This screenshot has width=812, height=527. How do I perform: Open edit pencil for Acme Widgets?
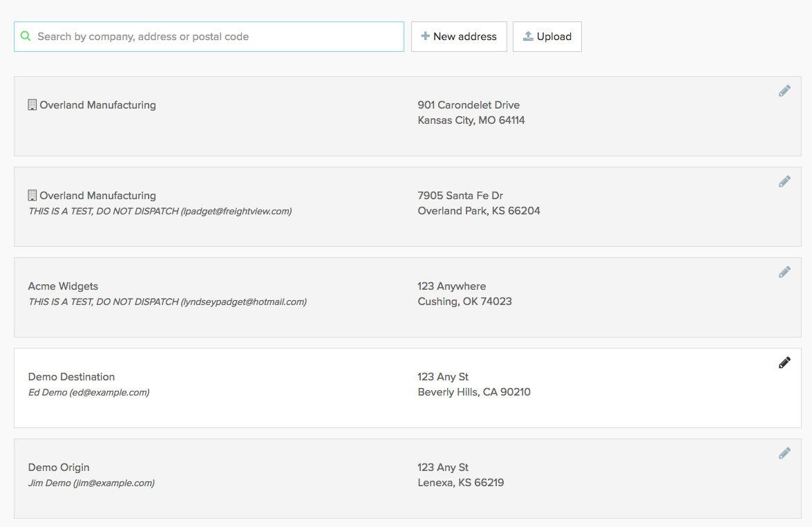click(784, 272)
